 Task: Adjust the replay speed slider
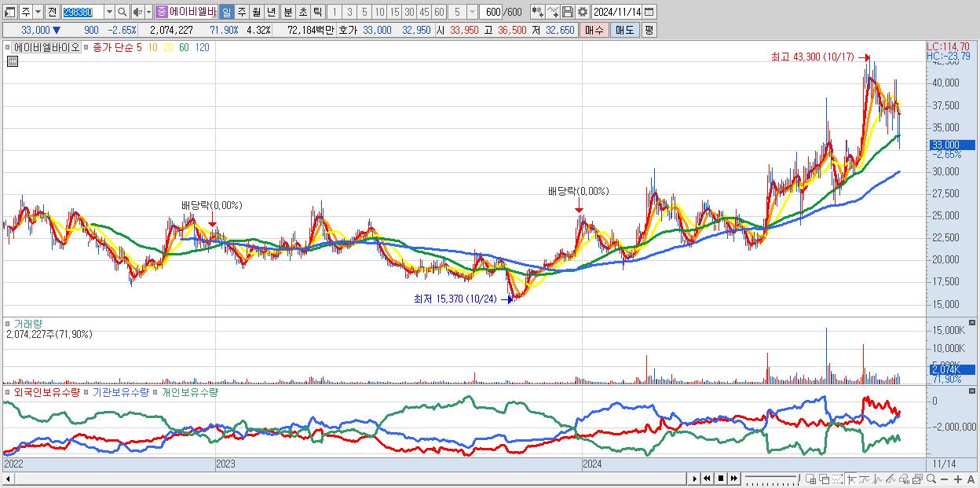(772, 479)
